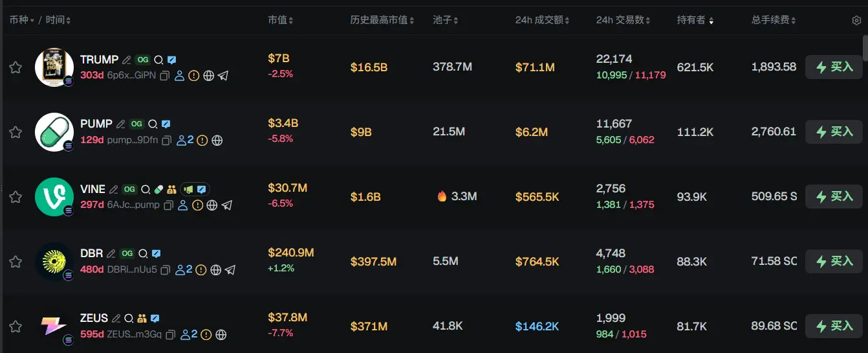The image size is (868, 353).
Task: Open the table settings gear
Action: (x=856, y=20)
